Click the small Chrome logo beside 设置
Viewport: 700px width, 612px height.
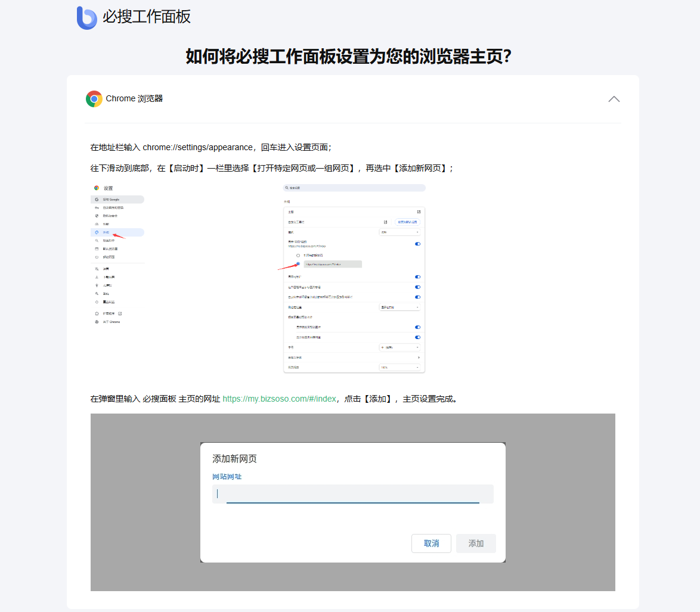[97, 188]
